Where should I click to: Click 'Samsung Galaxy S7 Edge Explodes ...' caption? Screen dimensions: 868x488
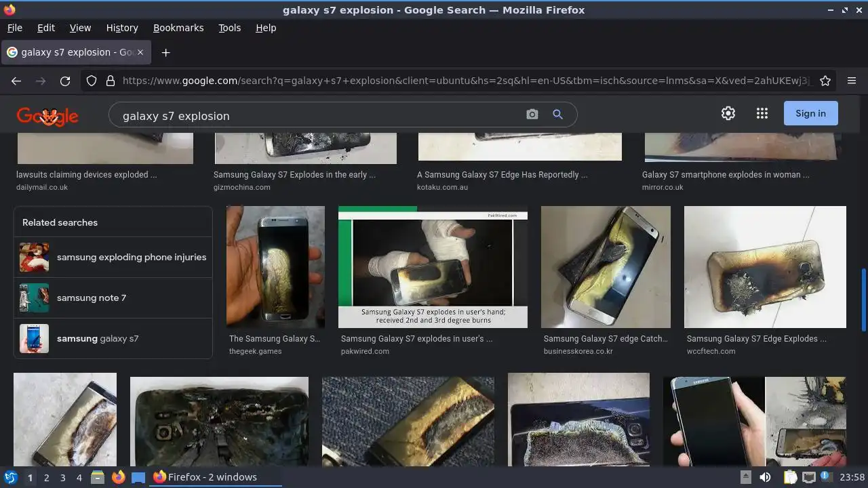[756, 338]
